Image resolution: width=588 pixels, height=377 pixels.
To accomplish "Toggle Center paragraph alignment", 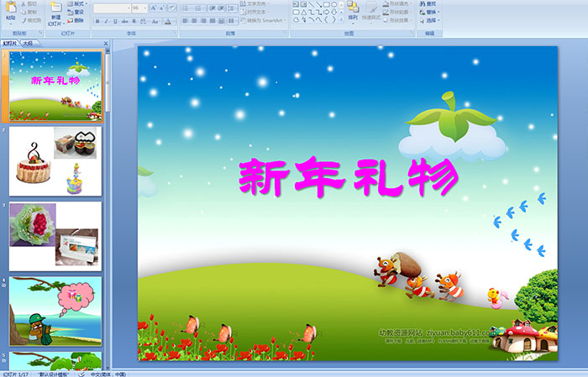I will click(194, 21).
